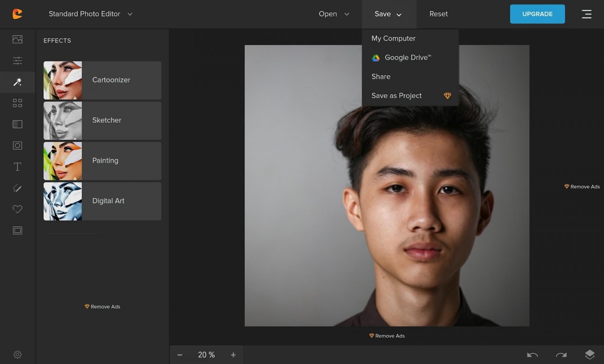Collapse the Save dropdown menu
Screen dimensions: 604x364
(x=389, y=14)
